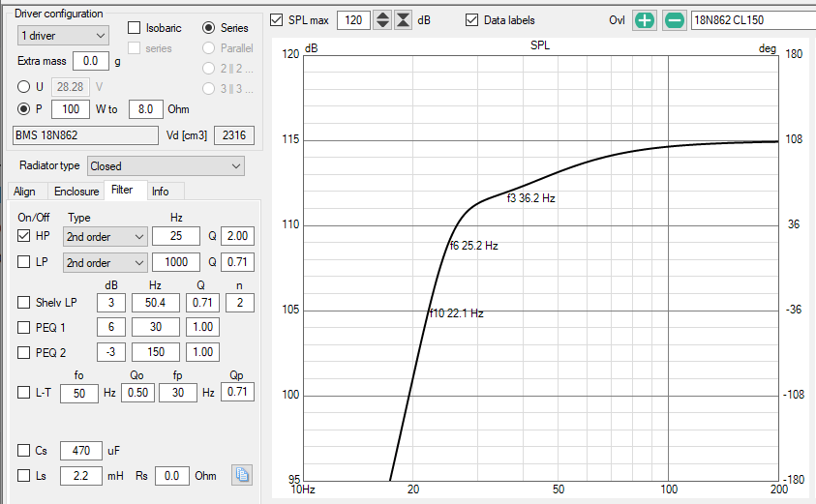Enable the PEQ 2 checkbox

coord(23,352)
